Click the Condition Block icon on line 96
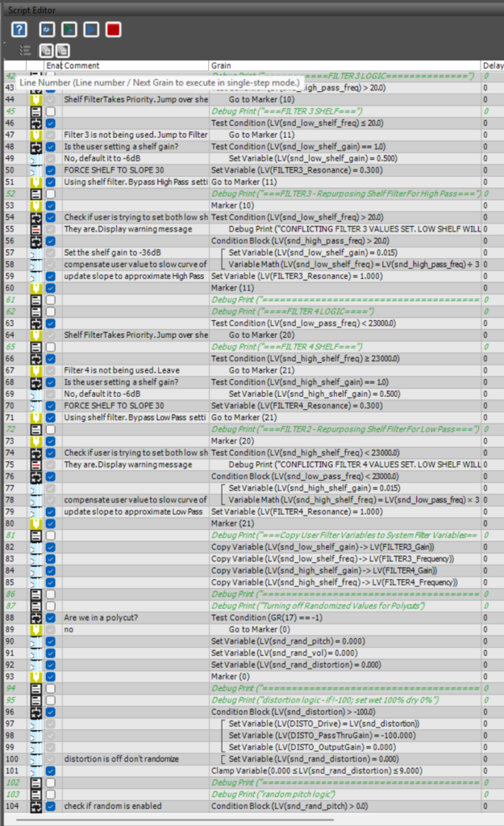504x826 pixels. (35, 712)
